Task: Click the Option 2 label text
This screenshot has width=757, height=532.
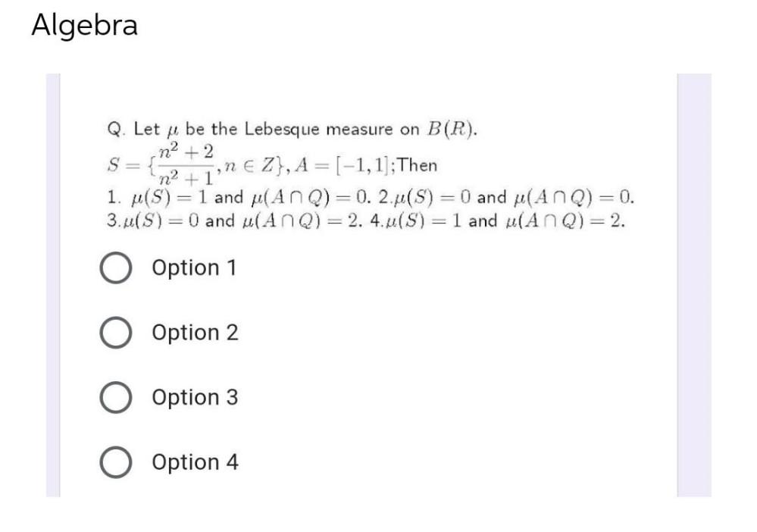Action: pos(195,332)
